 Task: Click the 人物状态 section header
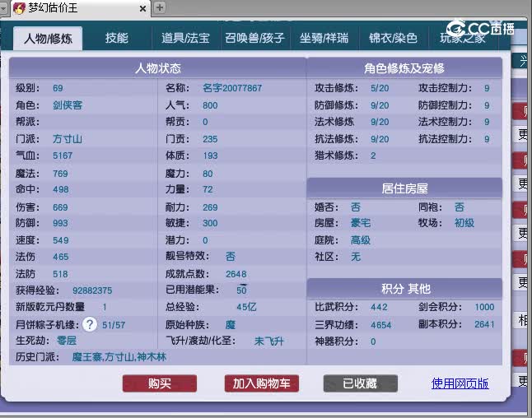[x=158, y=68]
